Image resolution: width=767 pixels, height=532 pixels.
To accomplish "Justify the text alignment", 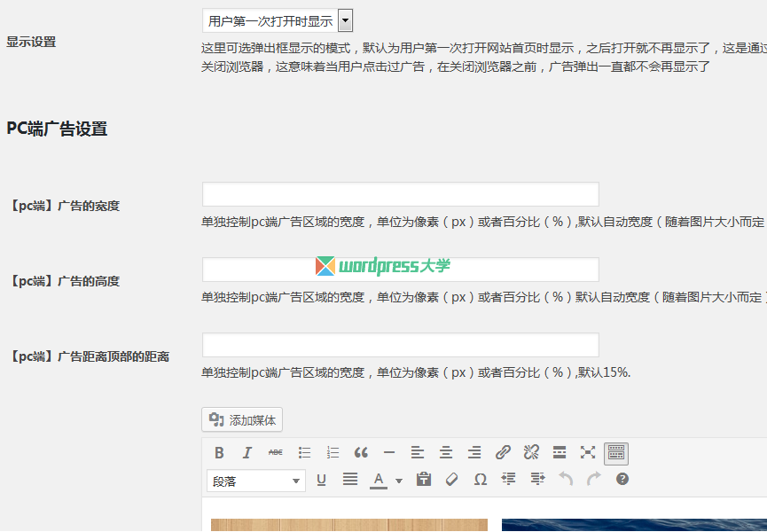I will (x=349, y=480).
